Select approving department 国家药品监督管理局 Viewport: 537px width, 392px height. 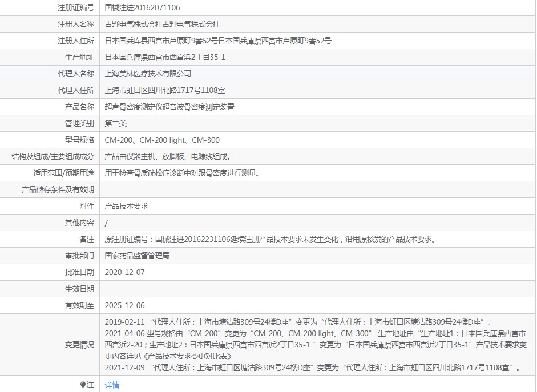coord(137,256)
